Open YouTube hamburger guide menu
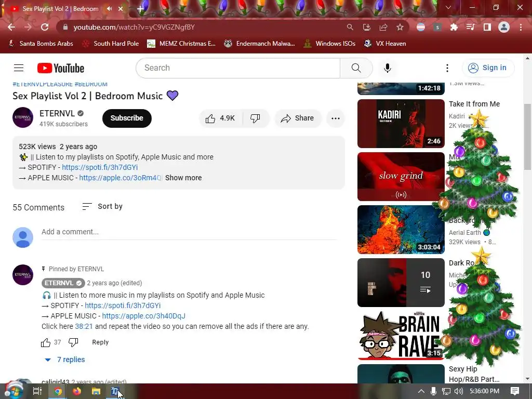The image size is (532, 399). coord(19,68)
